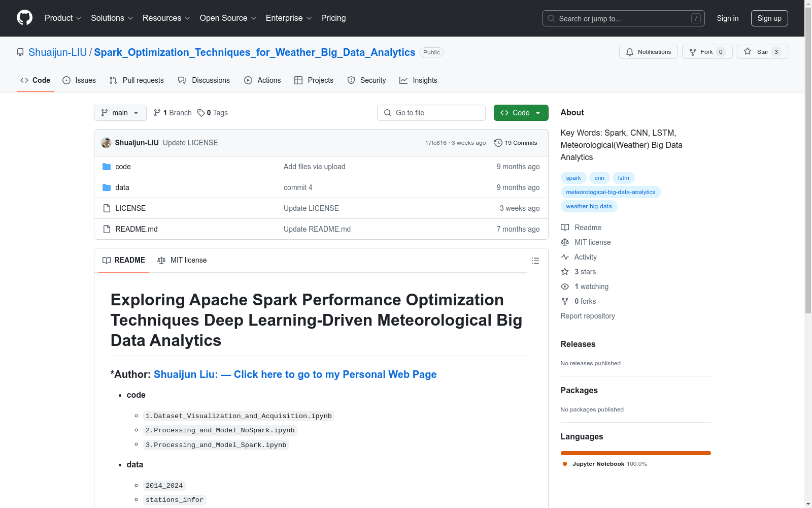
Task: Click the Sign up button
Action: [x=769, y=18]
